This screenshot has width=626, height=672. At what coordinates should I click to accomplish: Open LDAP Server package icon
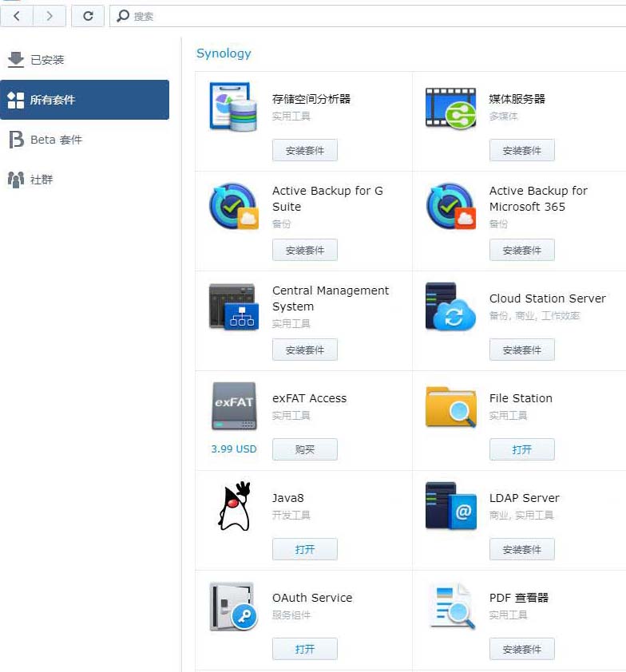[x=450, y=506]
